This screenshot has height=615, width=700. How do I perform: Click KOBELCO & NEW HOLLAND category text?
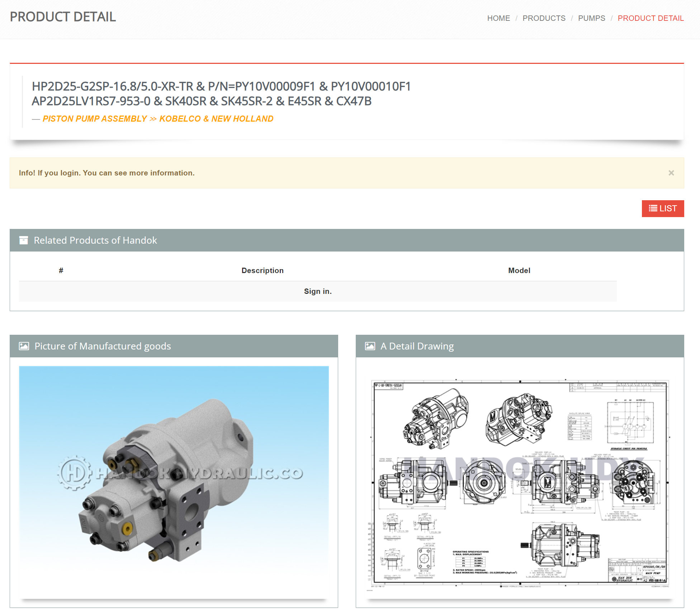pyautogui.click(x=216, y=119)
